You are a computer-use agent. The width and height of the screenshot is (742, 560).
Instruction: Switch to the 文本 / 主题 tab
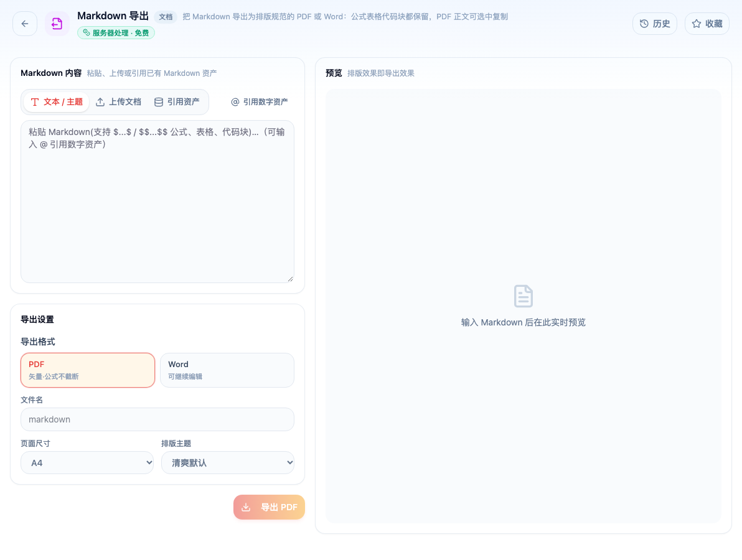56,102
